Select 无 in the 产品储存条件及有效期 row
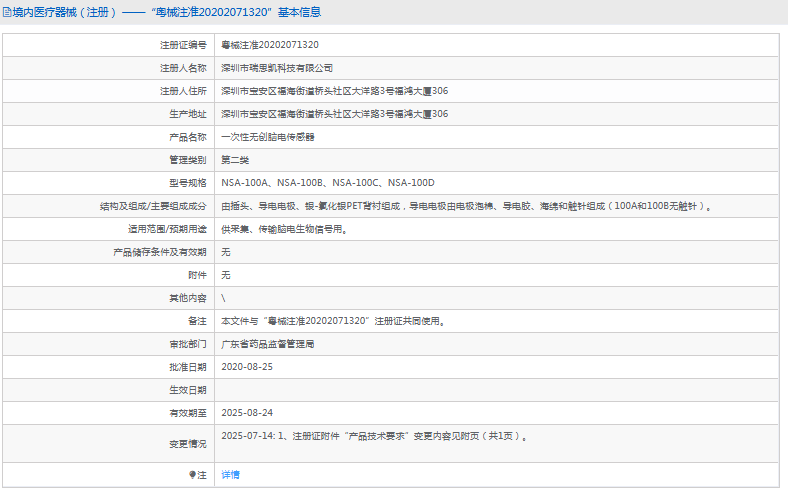The height and width of the screenshot is (495, 788). click(226, 252)
